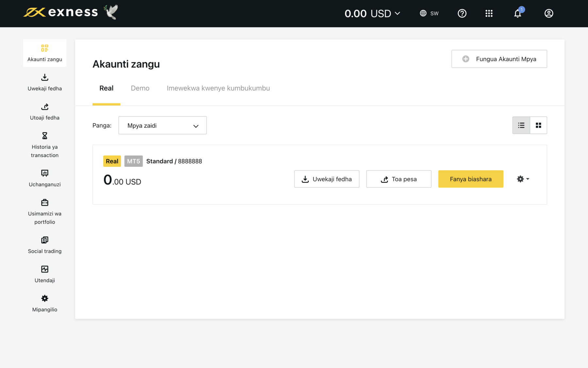Click the yellow Fanya biashara button

coord(471,179)
